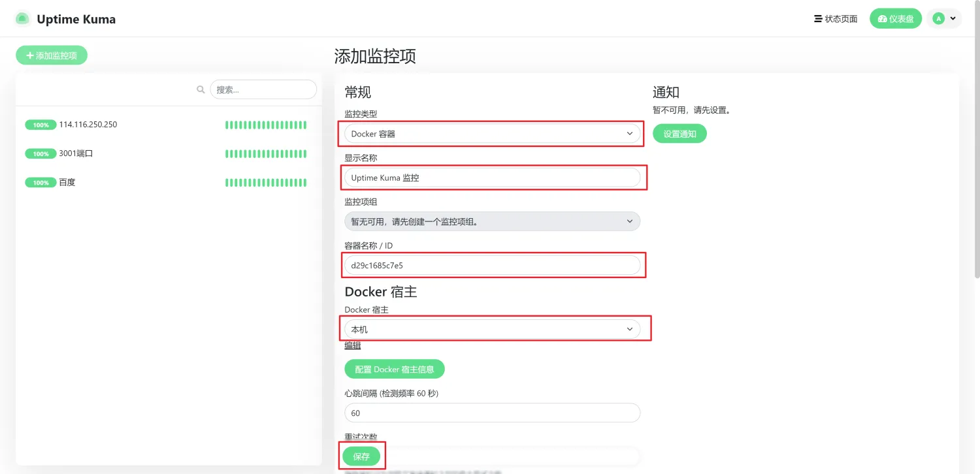Click the 设置通知 button
This screenshot has height=474, width=980.
click(x=679, y=134)
